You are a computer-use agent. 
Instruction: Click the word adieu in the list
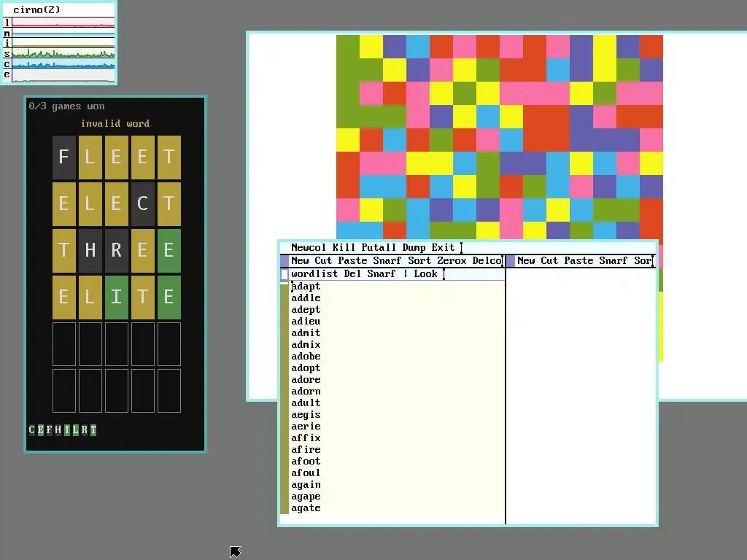click(x=306, y=322)
